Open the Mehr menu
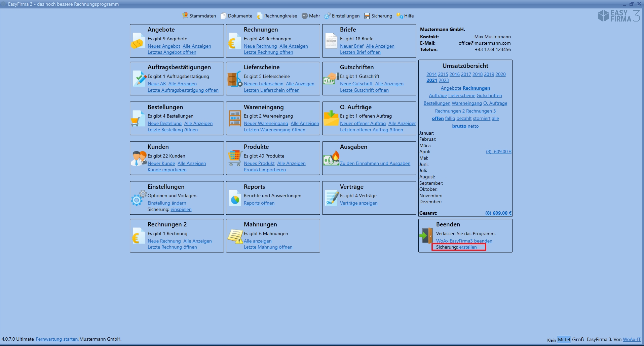The width and height of the screenshot is (644, 346). click(311, 16)
